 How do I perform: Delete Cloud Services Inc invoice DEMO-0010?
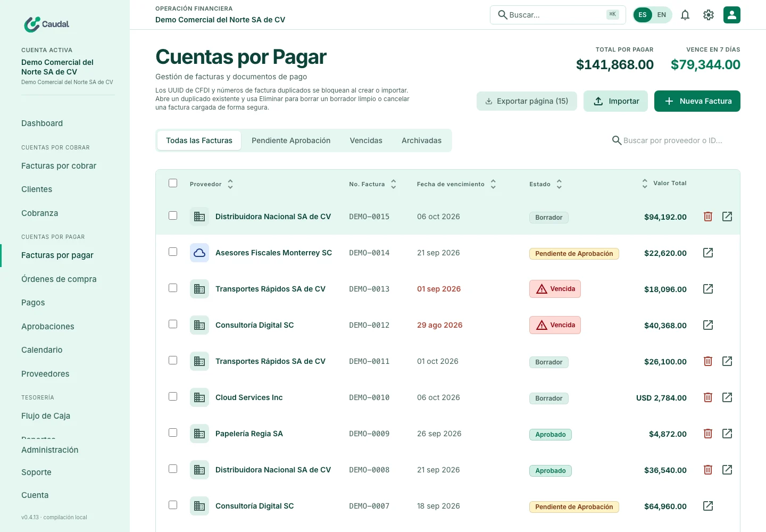pyautogui.click(x=708, y=397)
